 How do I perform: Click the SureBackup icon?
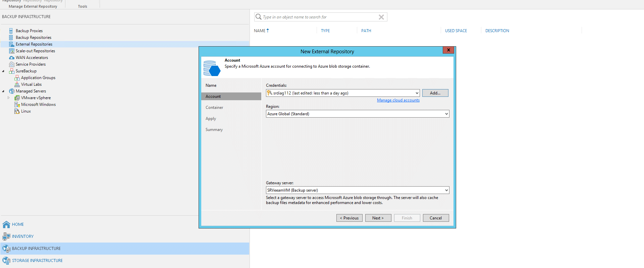point(11,71)
